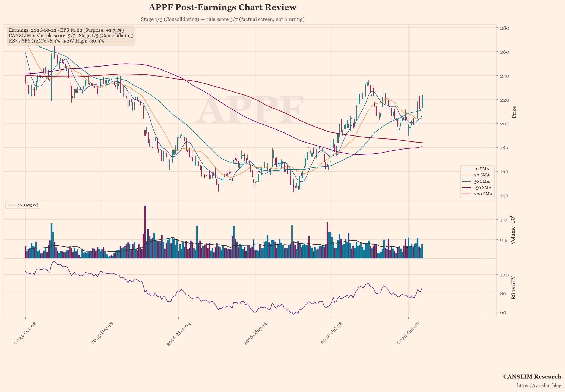Click the '160' price axis tick
The image size is (565, 392).
504,172
